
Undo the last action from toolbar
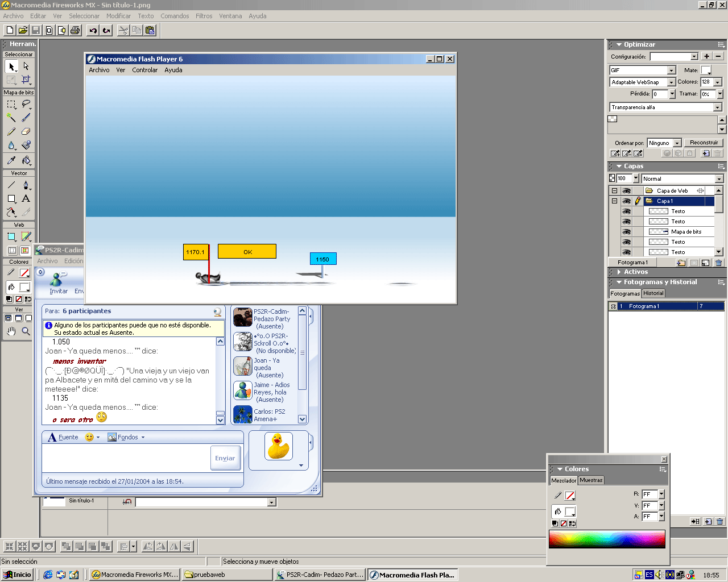(93, 30)
